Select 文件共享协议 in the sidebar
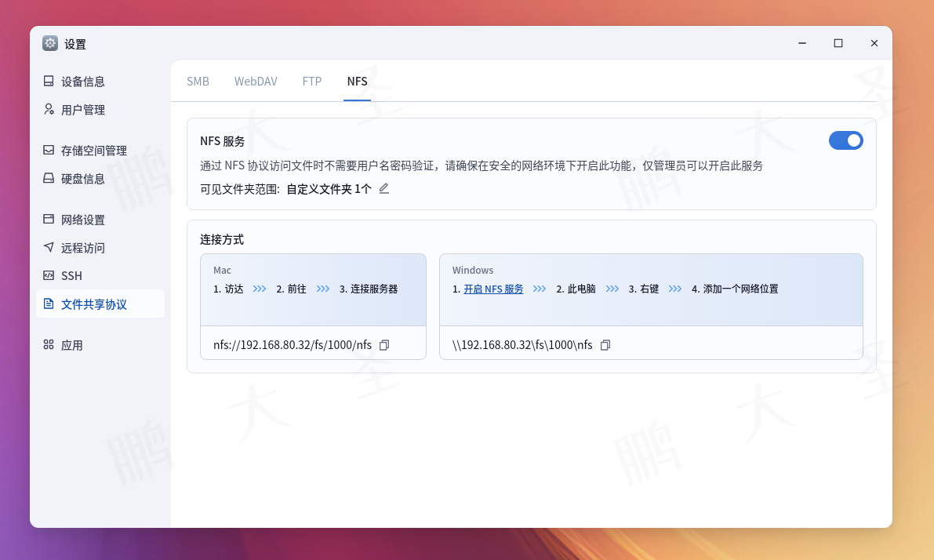 (100, 304)
